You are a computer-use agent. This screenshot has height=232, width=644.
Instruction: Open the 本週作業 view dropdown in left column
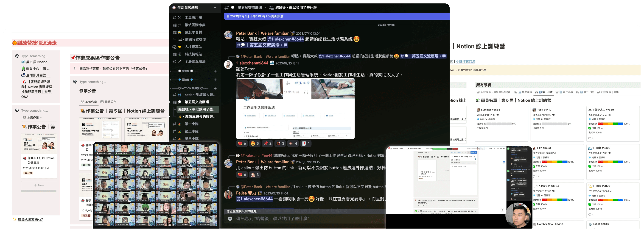(33, 118)
